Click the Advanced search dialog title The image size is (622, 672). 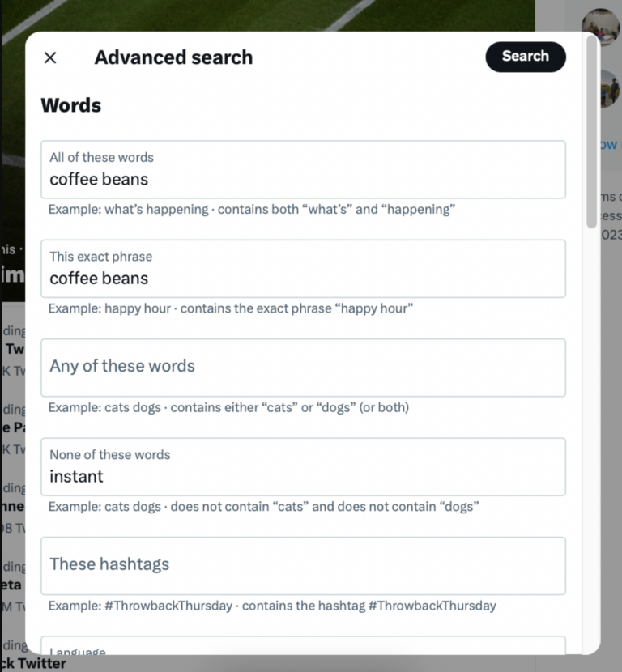tap(173, 57)
